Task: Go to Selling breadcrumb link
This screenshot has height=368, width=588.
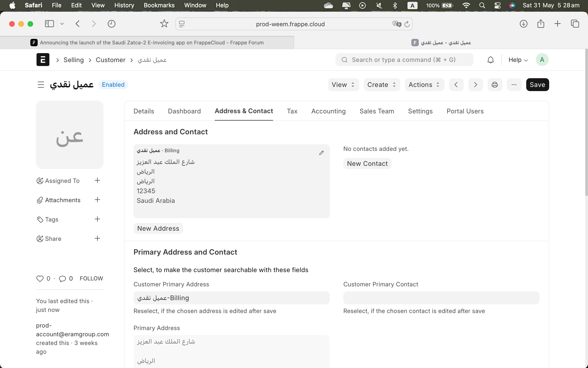Action: (x=74, y=60)
